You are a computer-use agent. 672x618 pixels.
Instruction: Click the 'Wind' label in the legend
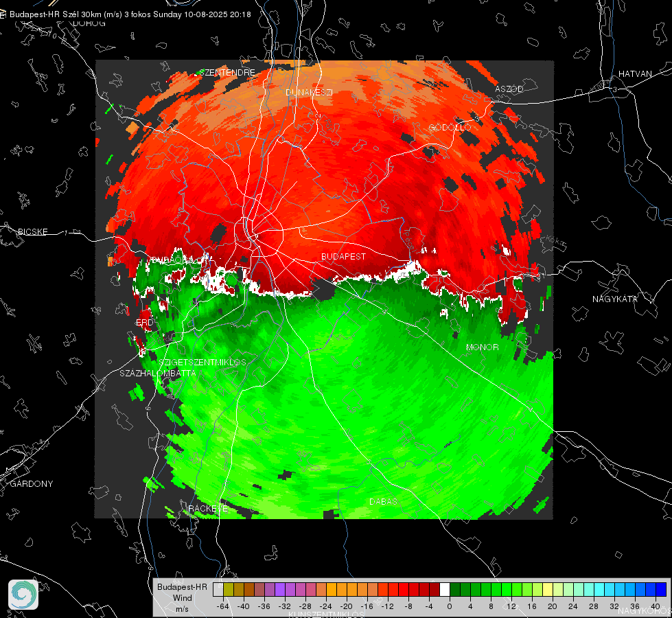[183, 598]
